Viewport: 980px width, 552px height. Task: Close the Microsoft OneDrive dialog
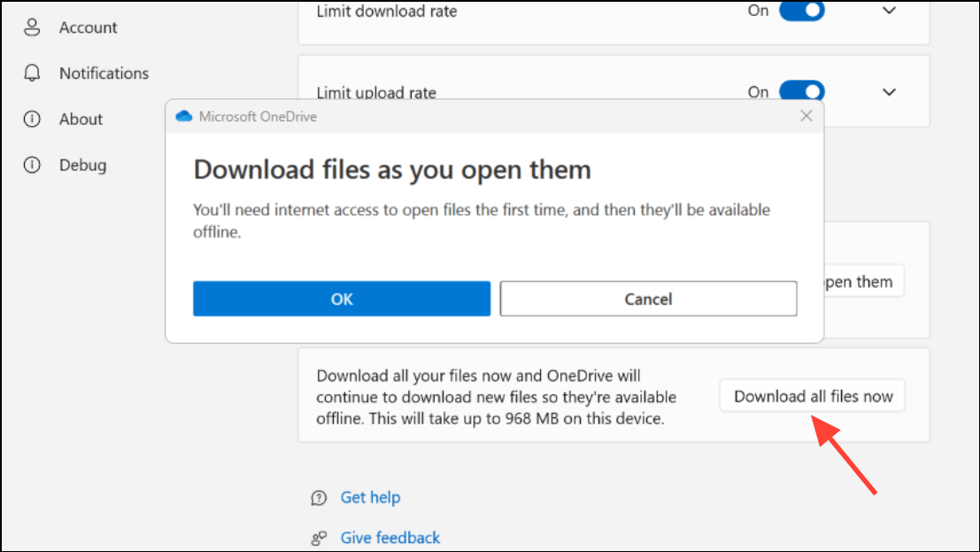(806, 116)
